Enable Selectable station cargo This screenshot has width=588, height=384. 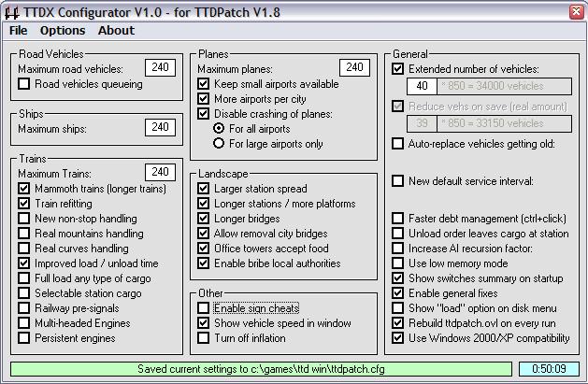click(24, 293)
